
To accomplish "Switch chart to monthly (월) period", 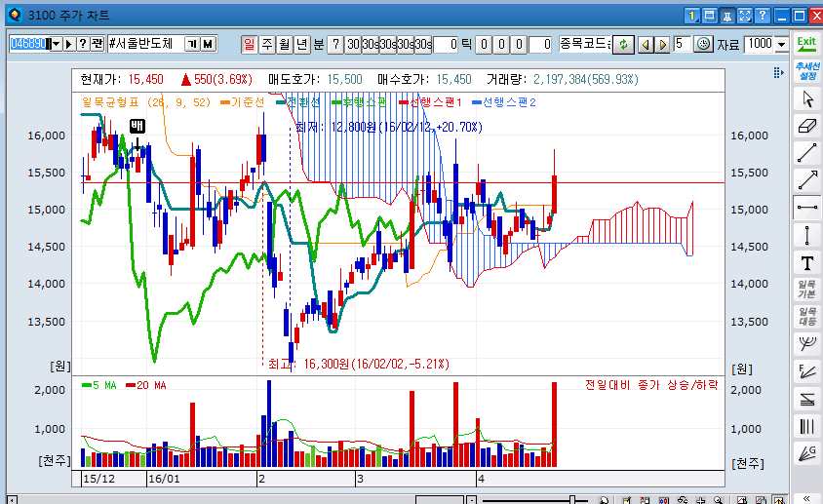I will pos(284,44).
